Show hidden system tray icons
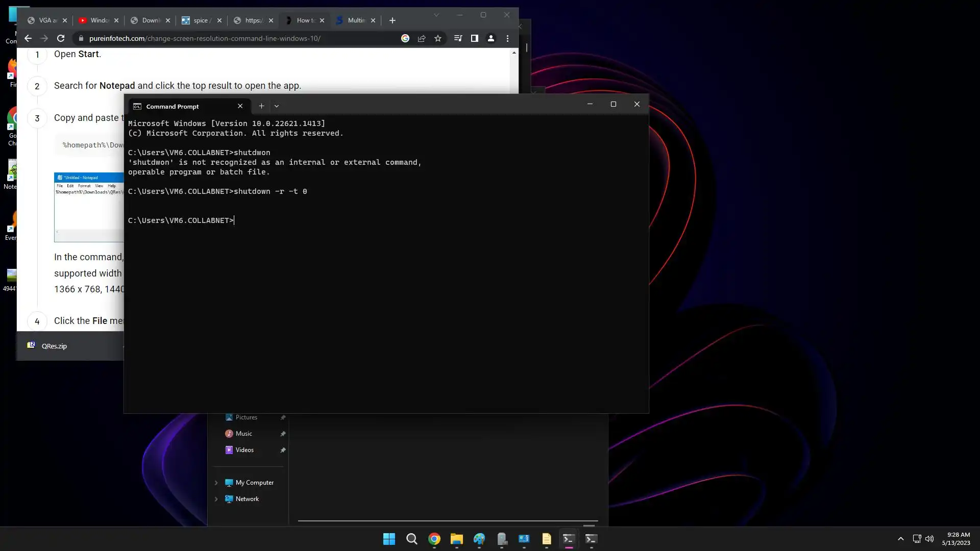This screenshot has width=980, height=551. point(900,539)
